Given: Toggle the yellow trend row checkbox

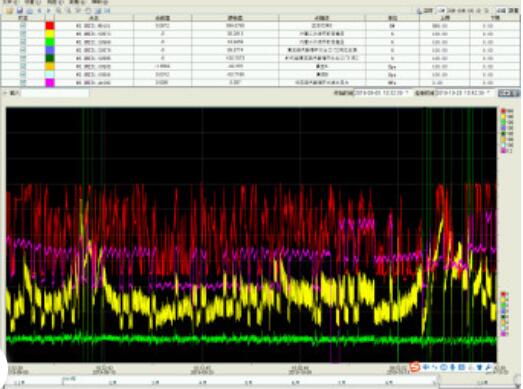Looking at the screenshot, I should point(23,34).
